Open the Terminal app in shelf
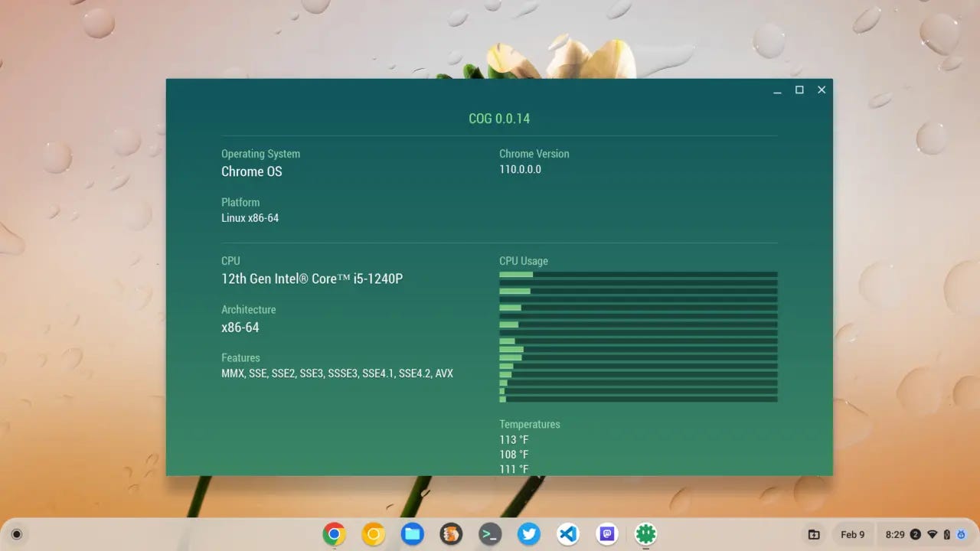This screenshot has height=551, width=980. click(x=490, y=534)
